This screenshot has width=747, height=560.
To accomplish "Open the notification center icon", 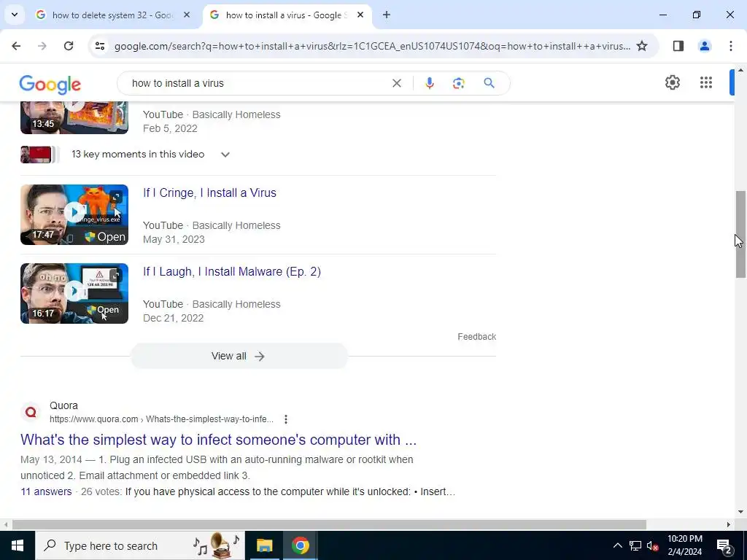I will pos(724,546).
